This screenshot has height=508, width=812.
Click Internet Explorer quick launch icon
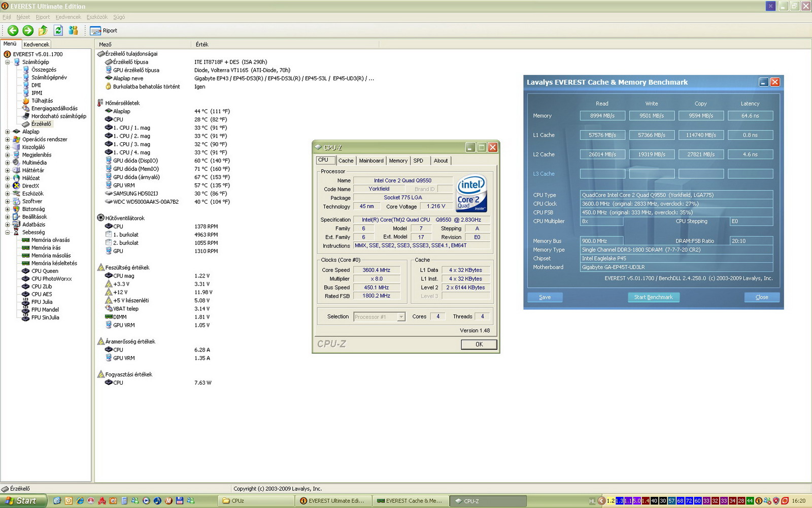pyautogui.click(x=80, y=501)
